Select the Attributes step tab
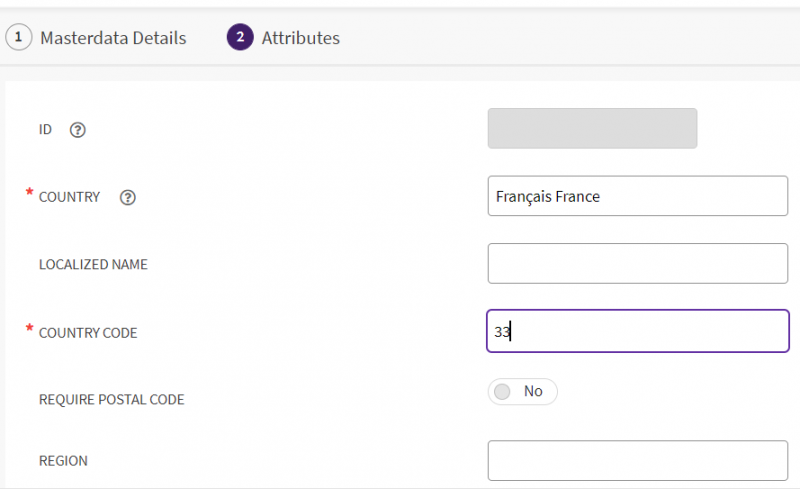 point(300,38)
